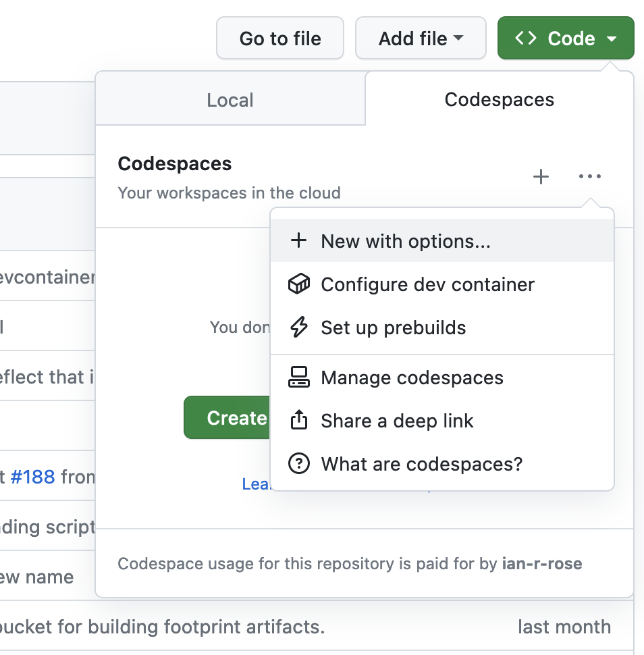Click the plus icon to create a codespace

pos(541,177)
